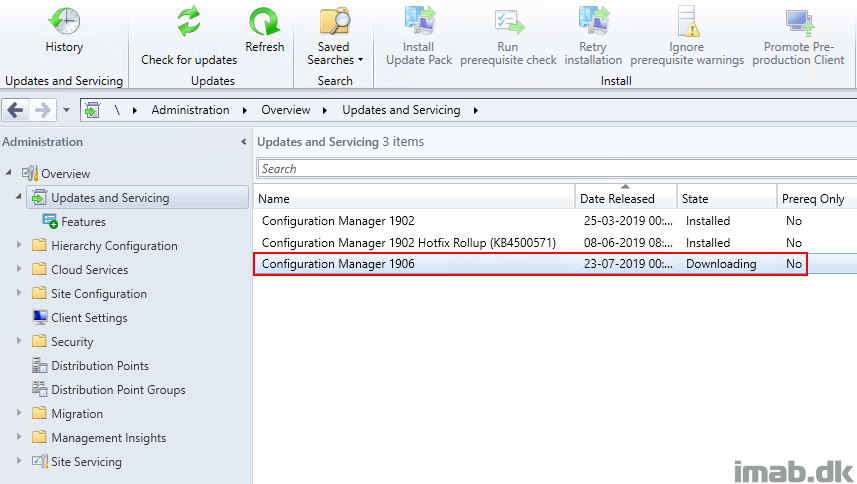Expand the Site Configuration folder

click(x=19, y=293)
